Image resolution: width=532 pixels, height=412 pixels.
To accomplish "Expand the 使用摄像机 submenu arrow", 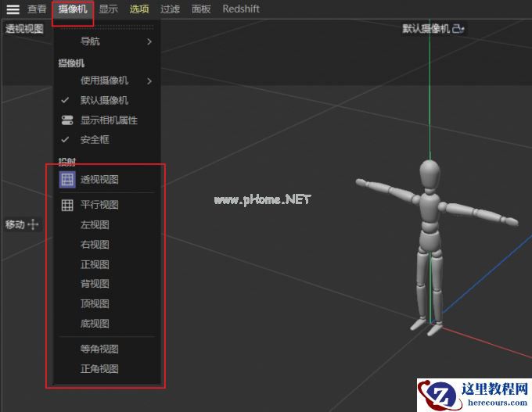I will click(x=149, y=81).
